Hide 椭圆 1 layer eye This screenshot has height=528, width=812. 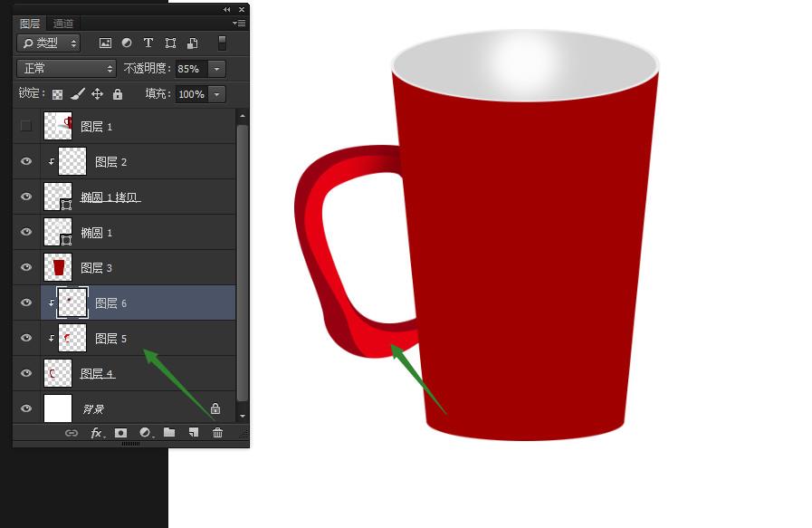tap(26, 232)
